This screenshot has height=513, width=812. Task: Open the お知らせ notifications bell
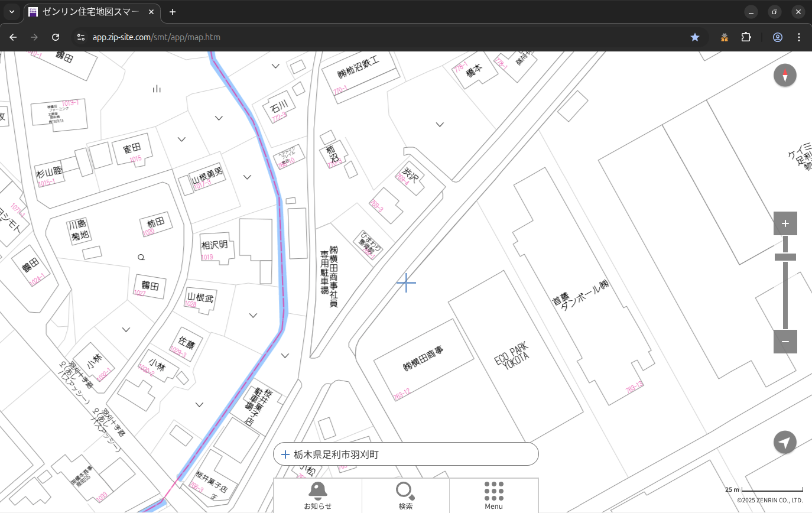point(317,495)
